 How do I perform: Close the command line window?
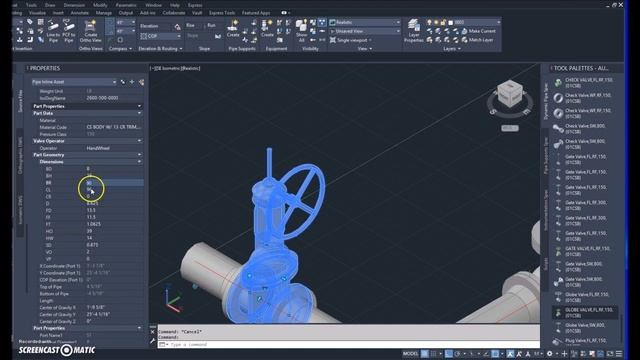(153, 332)
